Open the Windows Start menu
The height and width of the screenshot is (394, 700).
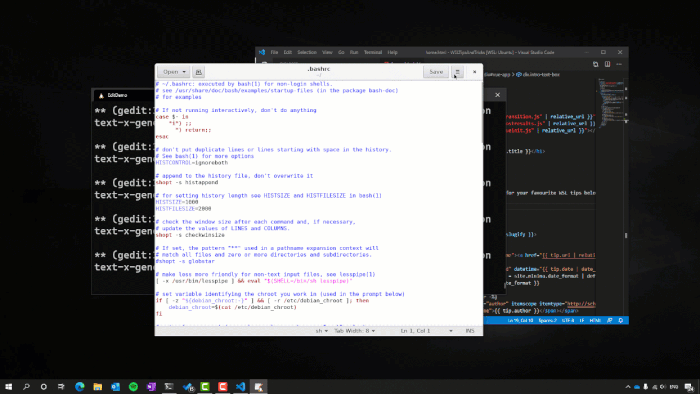tap(8, 386)
